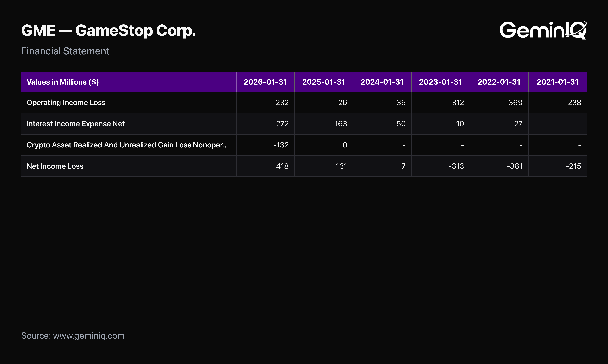
Task: Pick the Crypto Asset value 0
Action: pos(345,145)
